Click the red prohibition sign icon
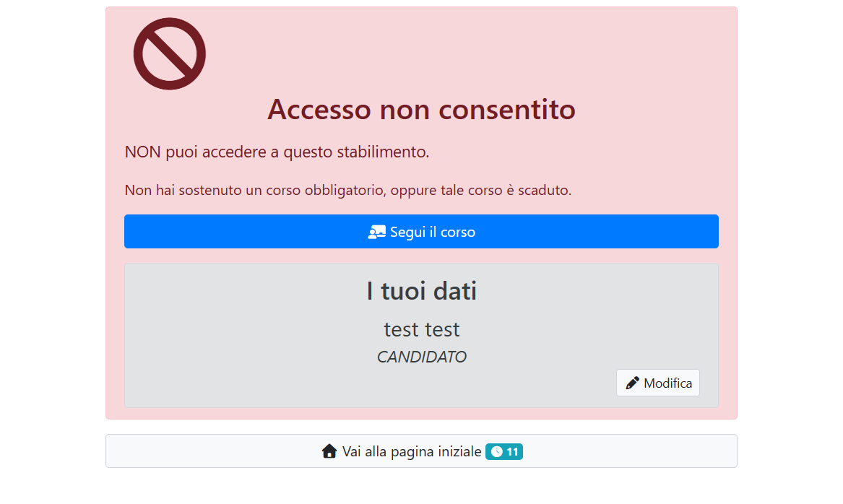 (169, 53)
